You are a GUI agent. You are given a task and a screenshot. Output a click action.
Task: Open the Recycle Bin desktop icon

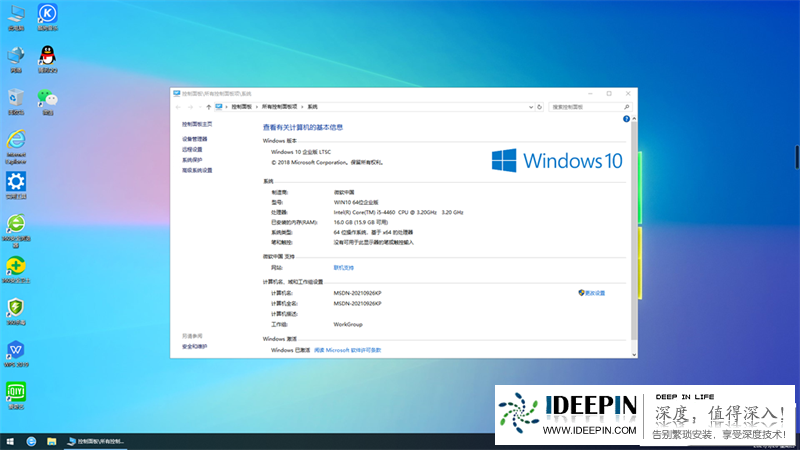point(16,102)
